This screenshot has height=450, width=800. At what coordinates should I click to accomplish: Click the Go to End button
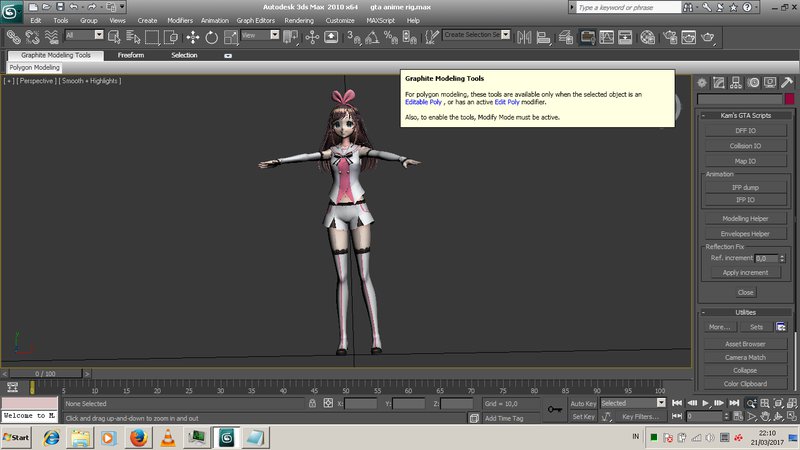tap(734, 403)
